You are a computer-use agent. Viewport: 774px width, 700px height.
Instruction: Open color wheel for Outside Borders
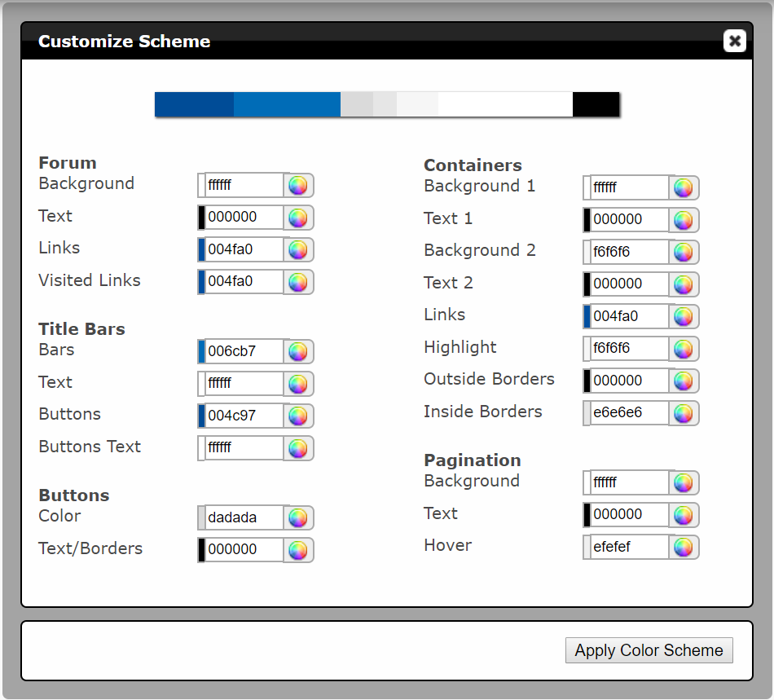684,381
